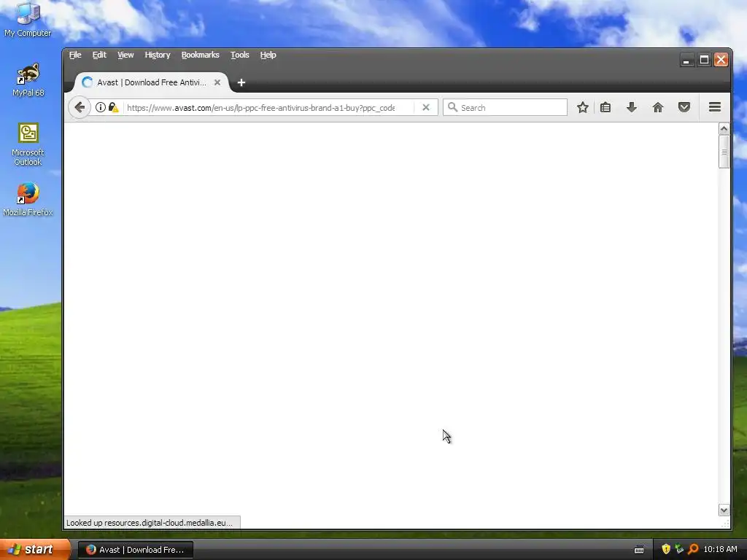Screen dimensions: 747x560
Task: Open the View menu
Action: click(125, 55)
